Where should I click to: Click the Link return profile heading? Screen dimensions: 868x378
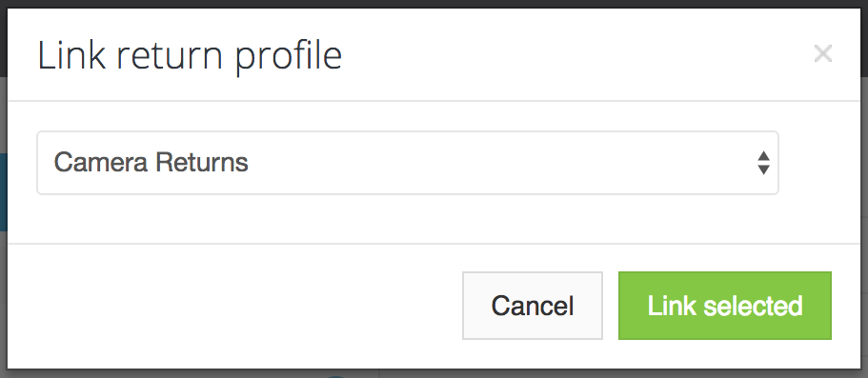click(190, 55)
